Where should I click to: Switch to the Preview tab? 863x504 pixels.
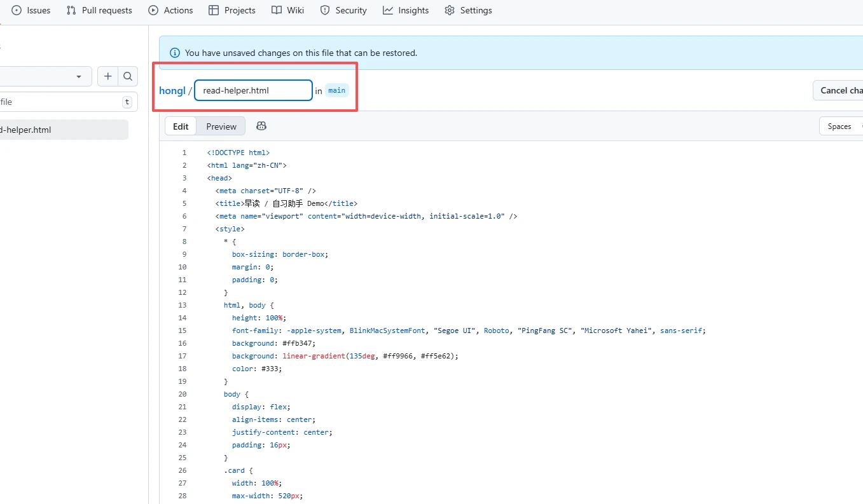(221, 126)
